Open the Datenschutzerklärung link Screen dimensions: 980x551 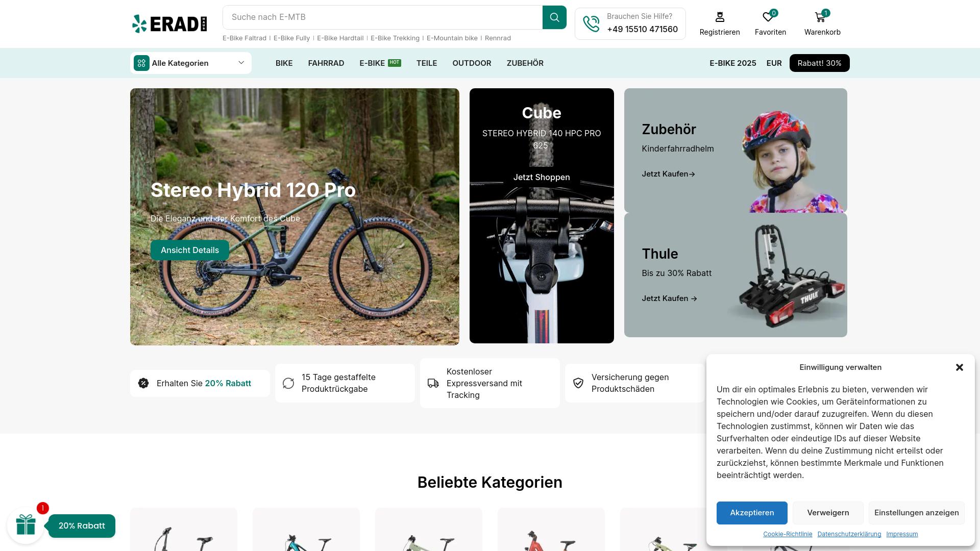(849, 534)
